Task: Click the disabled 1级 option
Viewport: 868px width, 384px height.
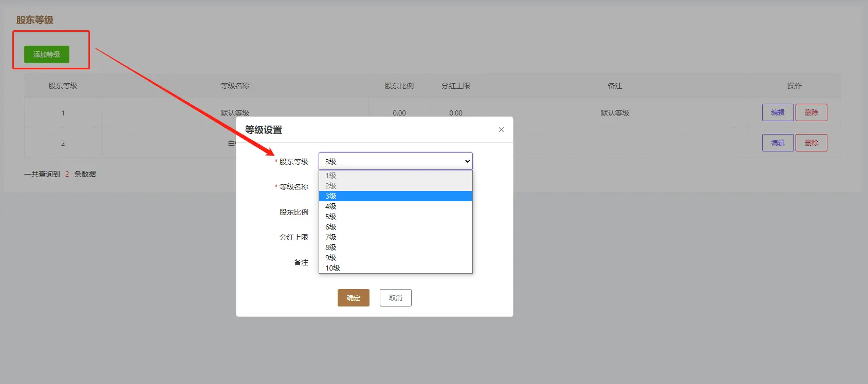Action: coord(395,176)
